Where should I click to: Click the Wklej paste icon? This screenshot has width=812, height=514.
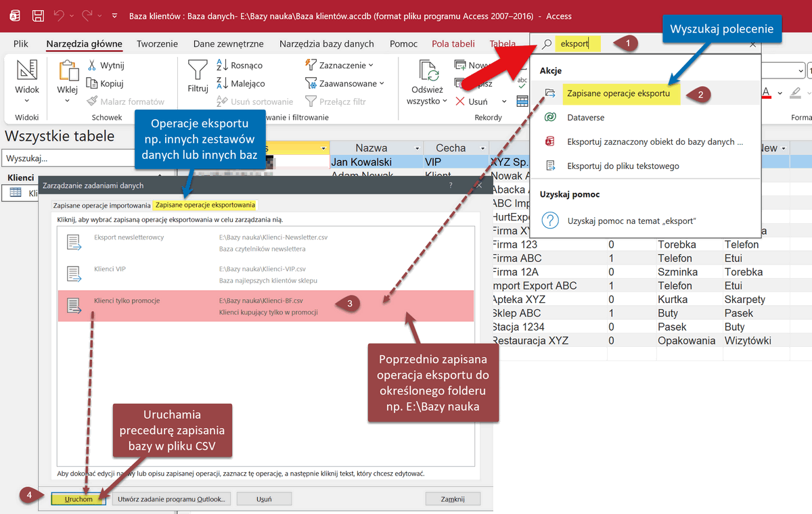coord(68,71)
